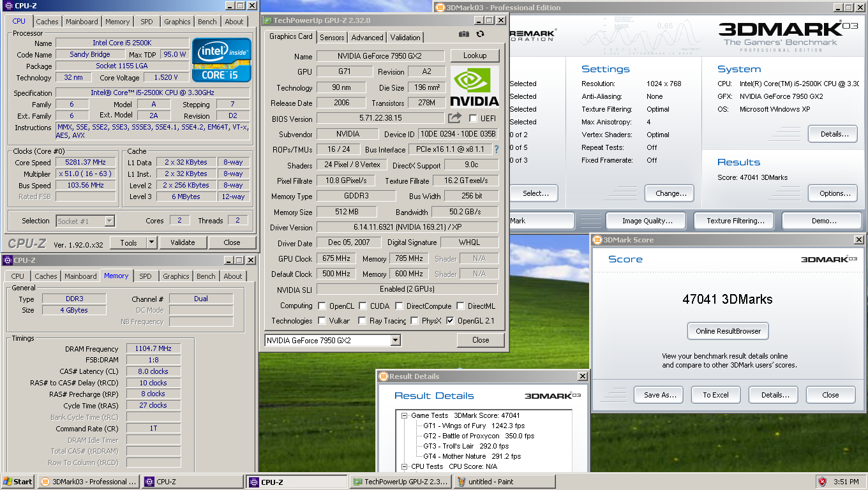Click the 3:51 PM clock in tray

[846, 482]
